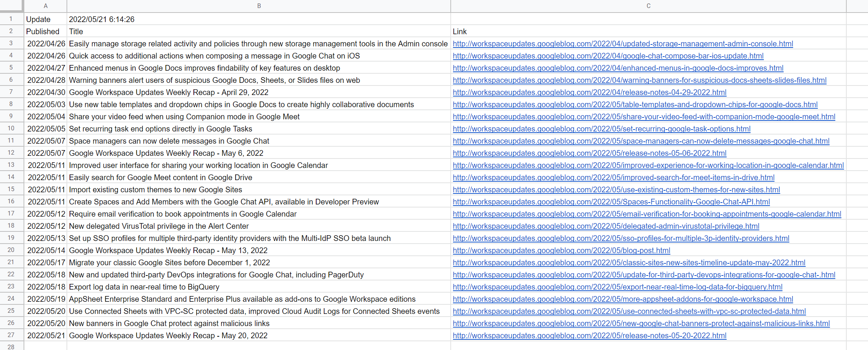
Task: Open the update-for-third-party-devops-integrations link
Action: (x=644, y=275)
